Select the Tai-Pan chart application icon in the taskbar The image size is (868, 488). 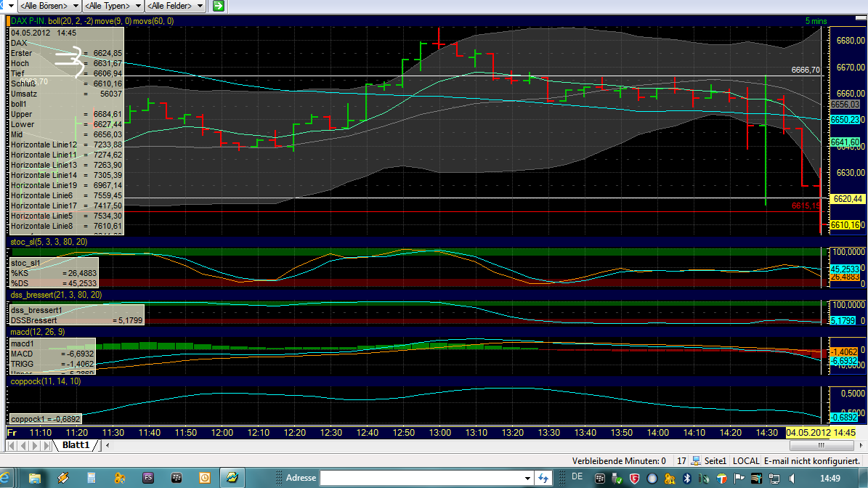(x=231, y=477)
